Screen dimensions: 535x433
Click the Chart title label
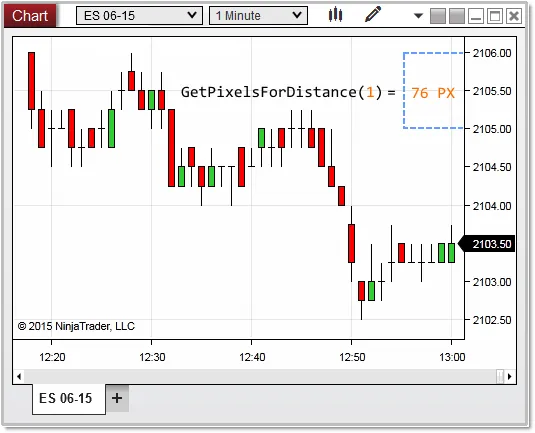coord(30,16)
